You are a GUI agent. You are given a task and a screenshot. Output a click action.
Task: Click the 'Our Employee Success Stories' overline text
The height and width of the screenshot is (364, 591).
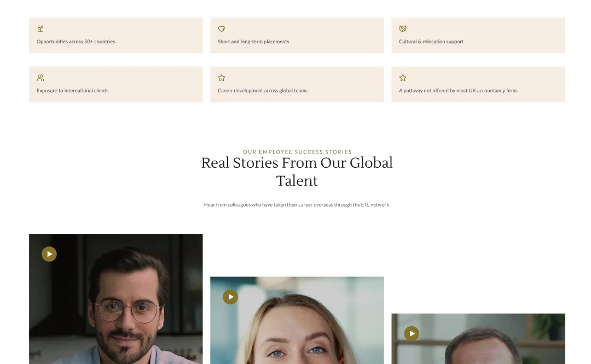point(297,152)
